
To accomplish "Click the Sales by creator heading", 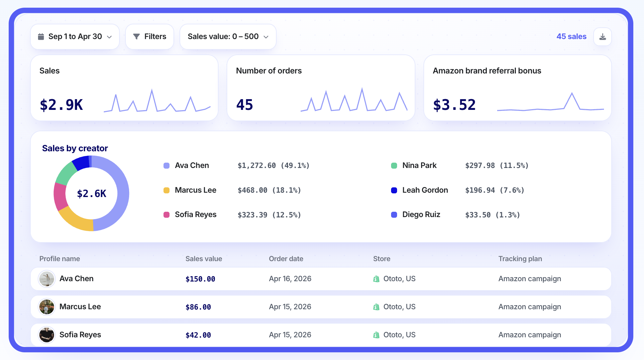I will pyautogui.click(x=75, y=148).
